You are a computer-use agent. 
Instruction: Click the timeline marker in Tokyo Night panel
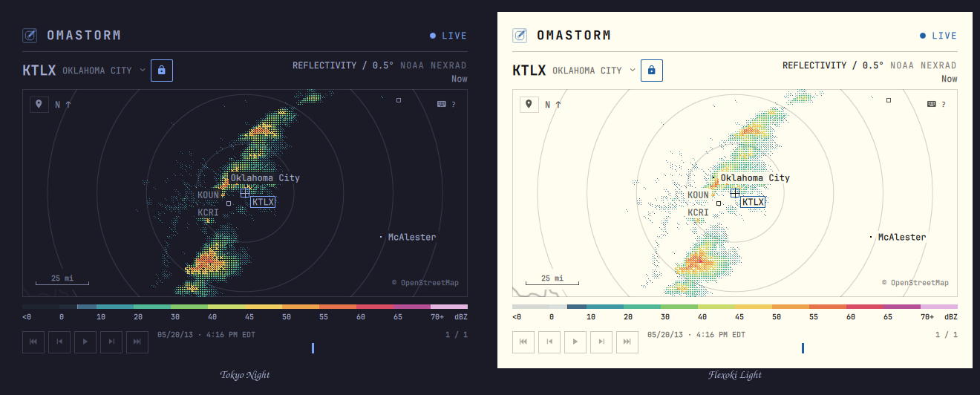tap(313, 348)
